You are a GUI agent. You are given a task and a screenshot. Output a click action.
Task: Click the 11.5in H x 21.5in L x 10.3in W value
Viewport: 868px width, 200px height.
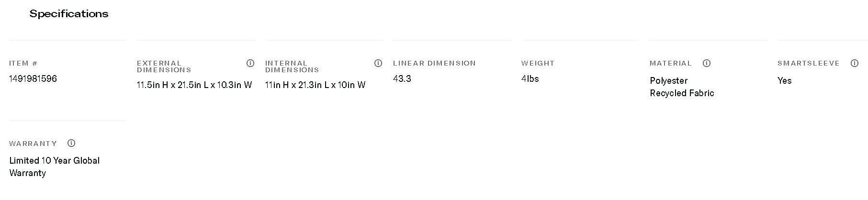coord(194,85)
